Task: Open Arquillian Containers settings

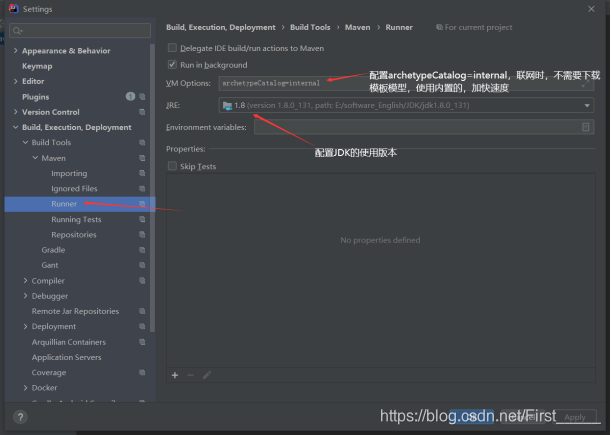Action: (69, 342)
